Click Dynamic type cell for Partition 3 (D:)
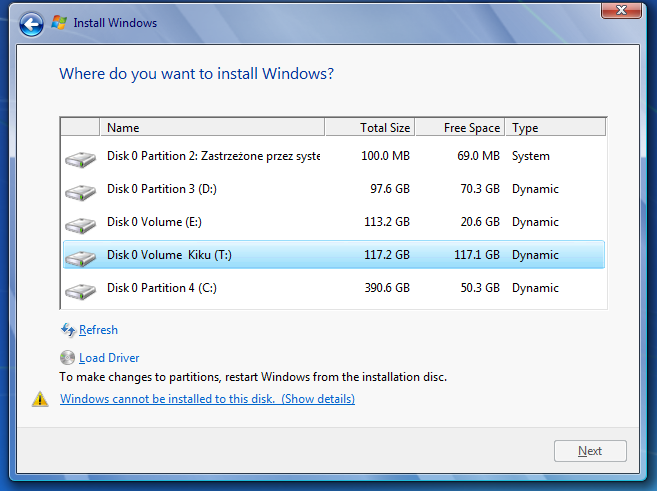The height and width of the screenshot is (491, 657). tap(535, 189)
